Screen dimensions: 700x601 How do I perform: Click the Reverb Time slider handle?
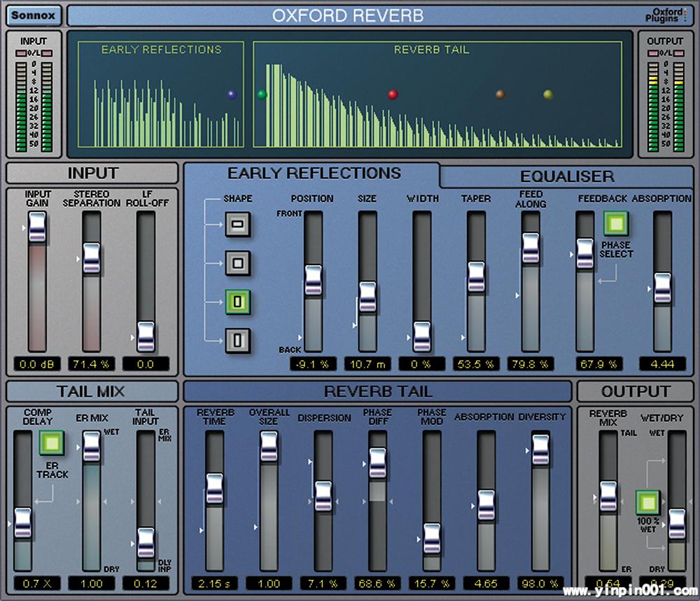tap(214, 488)
